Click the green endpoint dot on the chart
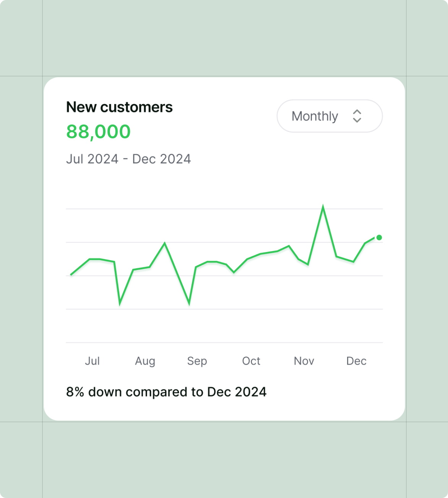The image size is (448, 498). click(379, 238)
